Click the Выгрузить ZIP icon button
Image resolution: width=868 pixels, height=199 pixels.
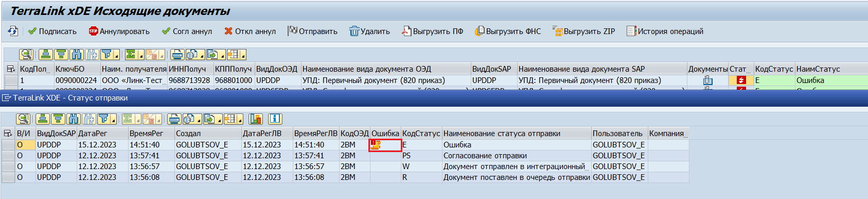point(583,31)
